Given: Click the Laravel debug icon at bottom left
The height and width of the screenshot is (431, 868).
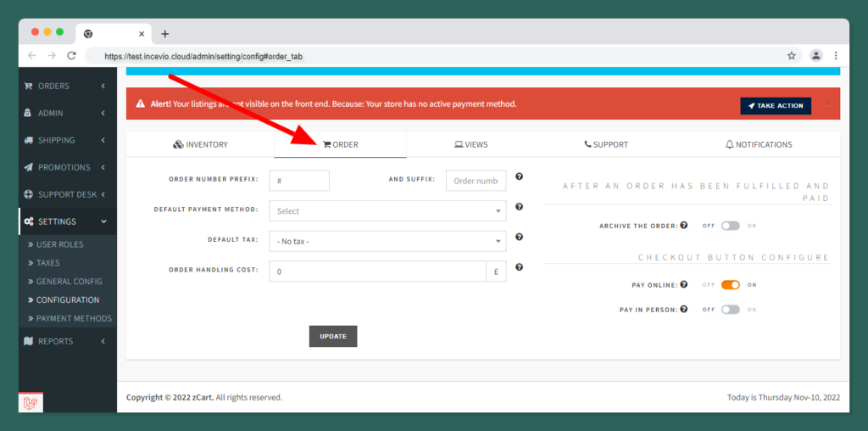Looking at the screenshot, I should [x=31, y=403].
